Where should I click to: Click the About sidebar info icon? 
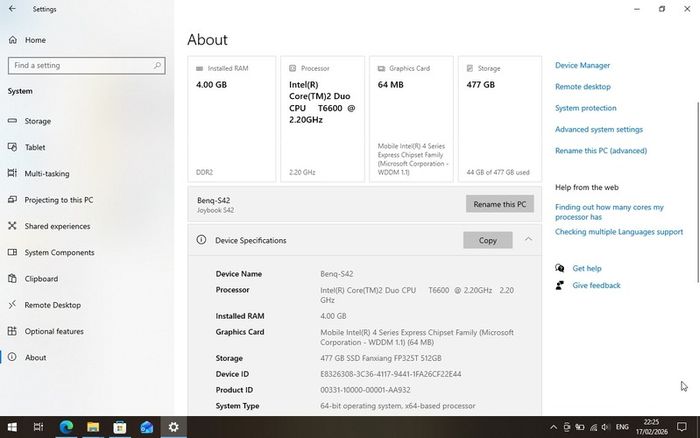[12, 357]
